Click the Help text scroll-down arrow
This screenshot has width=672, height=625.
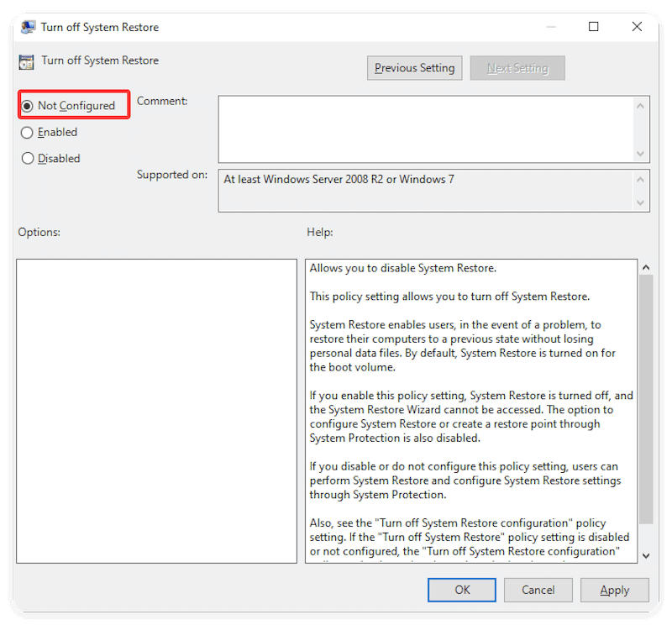coord(646,555)
